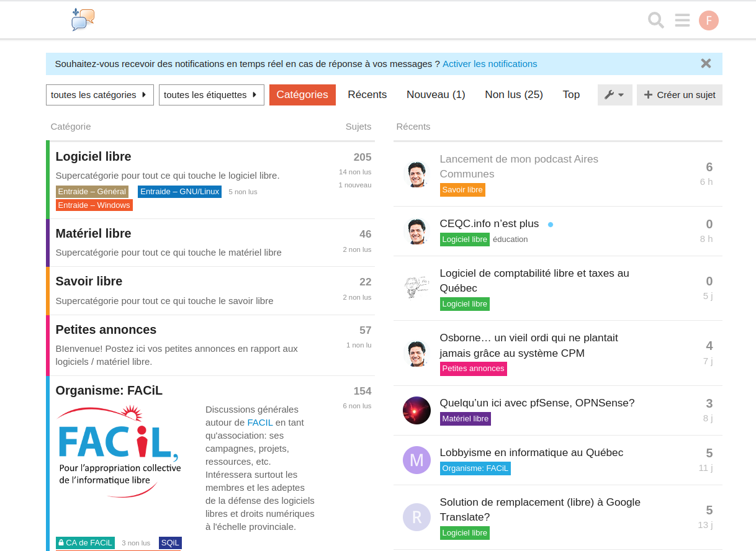756x551 pixels.
Task: Click the '6 h' activity time
Action: [706, 182]
